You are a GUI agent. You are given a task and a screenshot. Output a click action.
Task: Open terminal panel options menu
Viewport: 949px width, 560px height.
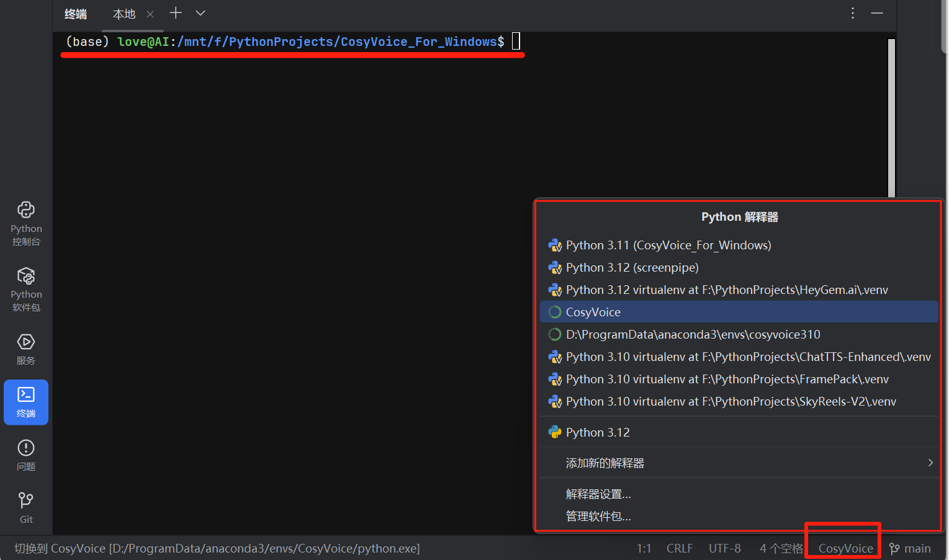point(853,13)
